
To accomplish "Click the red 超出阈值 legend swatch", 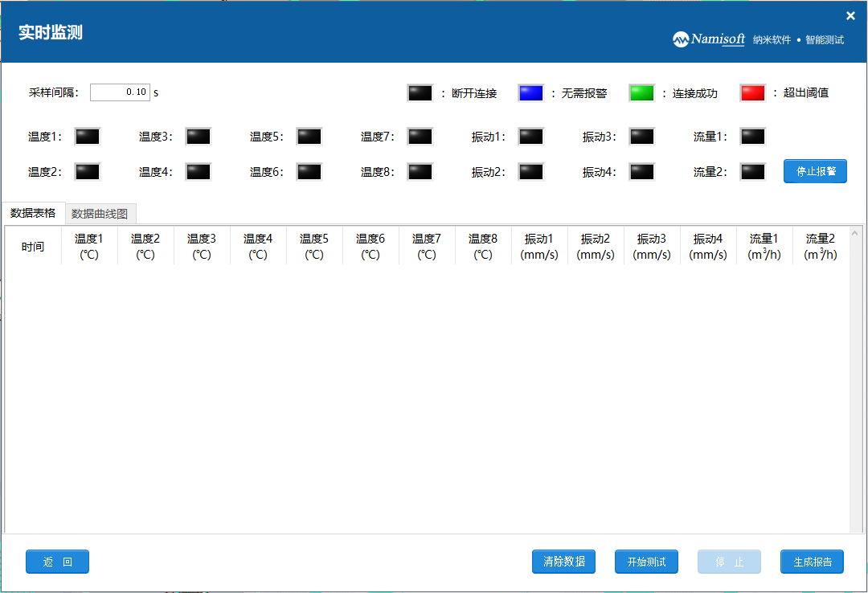I will pos(752,93).
